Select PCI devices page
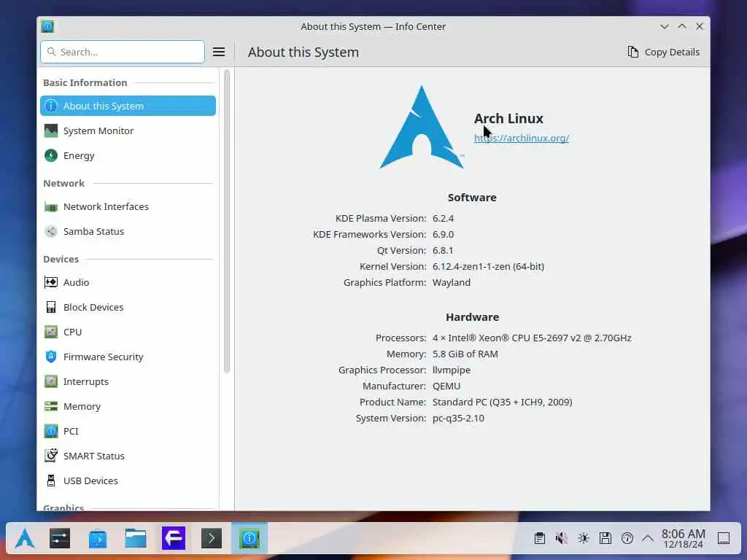The image size is (747, 560). [x=128, y=431]
